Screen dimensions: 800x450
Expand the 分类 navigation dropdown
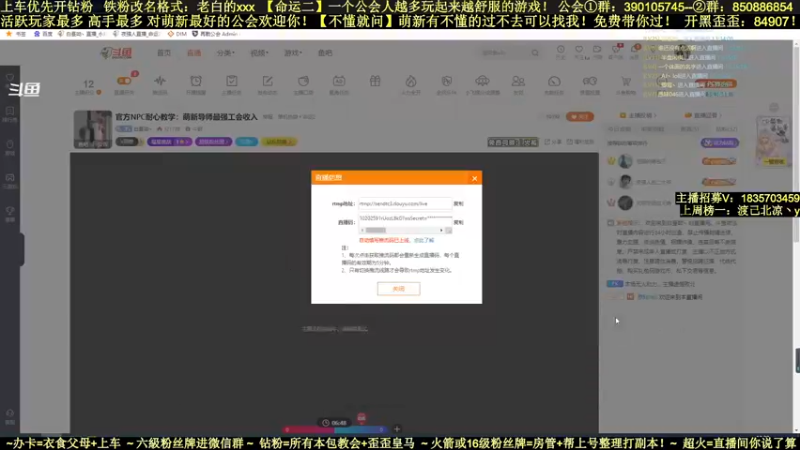tap(225, 53)
